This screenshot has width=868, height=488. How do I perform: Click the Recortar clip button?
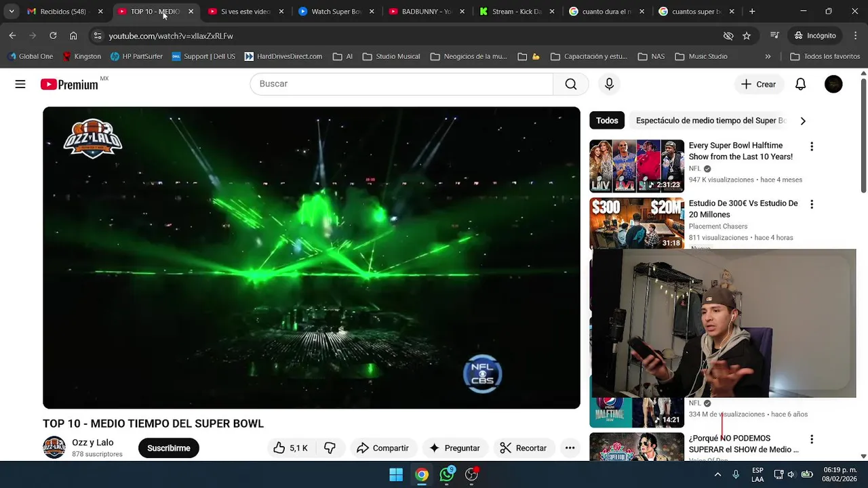[524, 448]
